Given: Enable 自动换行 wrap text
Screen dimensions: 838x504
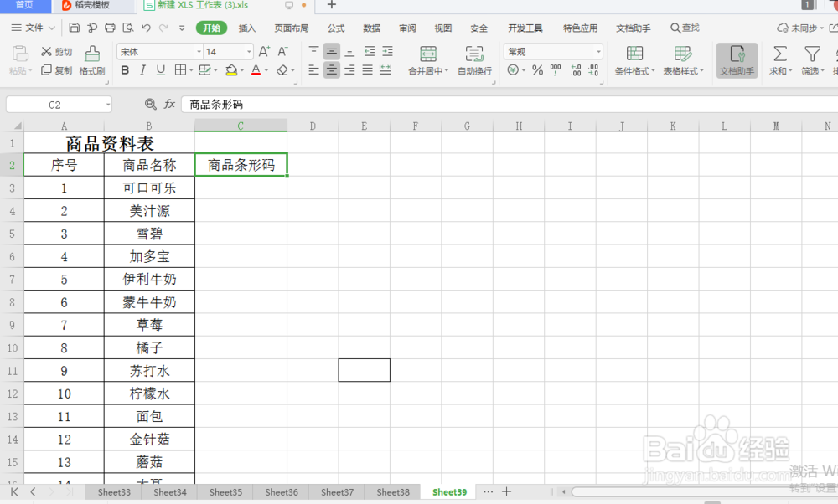Looking at the screenshot, I should (x=474, y=59).
